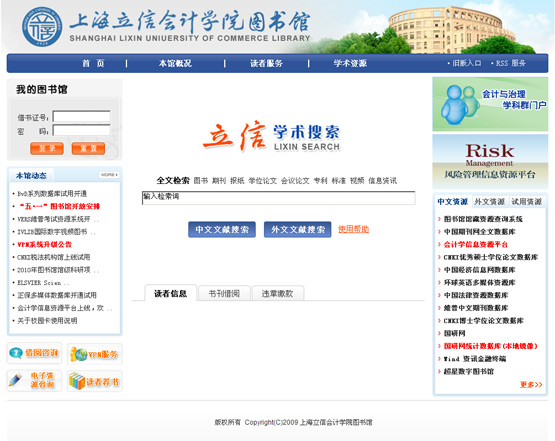Open 中国期刊网全文数据库 link
The image size is (555, 441).
[480, 232]
